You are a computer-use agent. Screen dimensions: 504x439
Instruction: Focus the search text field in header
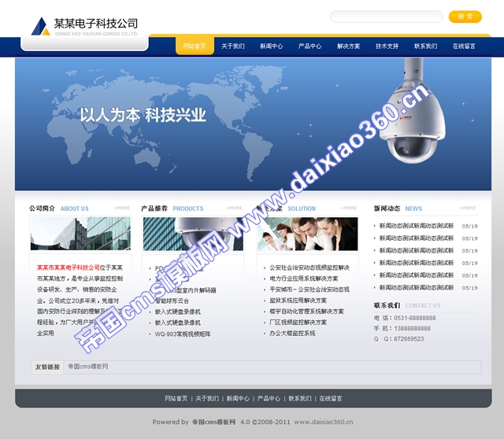coord(386,17)
